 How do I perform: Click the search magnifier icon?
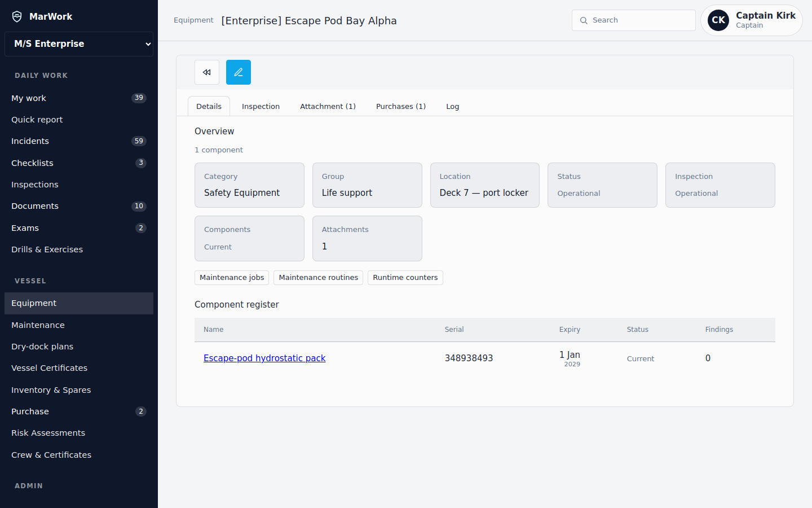pyautogui.click(x=584, y=20)
